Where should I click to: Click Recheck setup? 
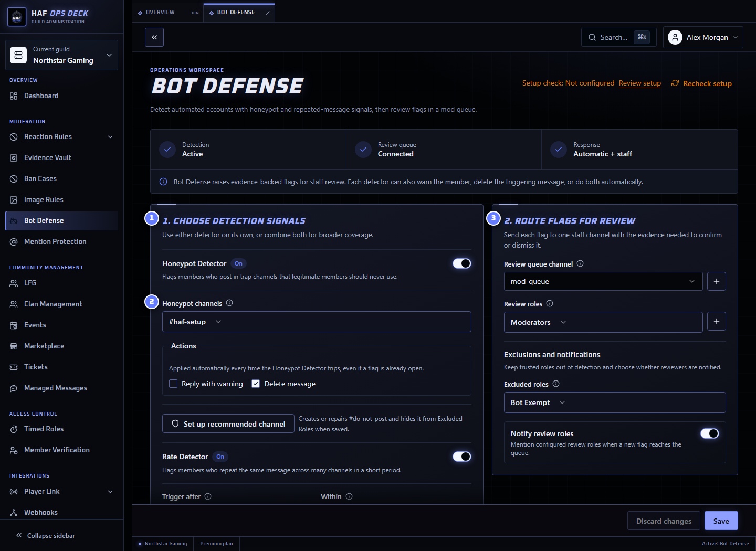click(x=701, y=83)
